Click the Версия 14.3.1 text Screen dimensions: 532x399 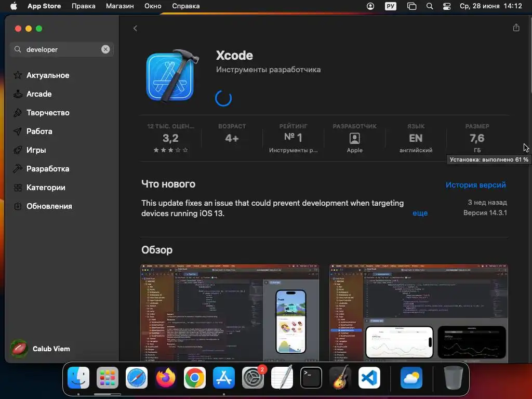(x=485, y=212)
